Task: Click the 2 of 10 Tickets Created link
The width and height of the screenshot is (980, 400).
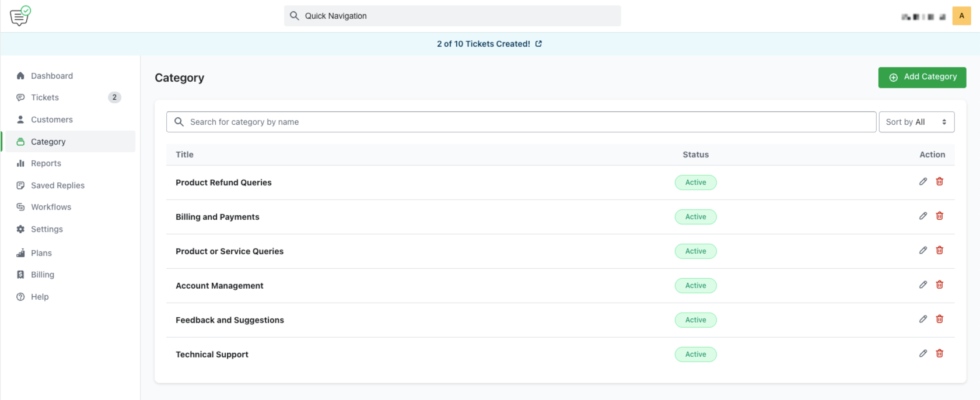Action: point(483,44)
